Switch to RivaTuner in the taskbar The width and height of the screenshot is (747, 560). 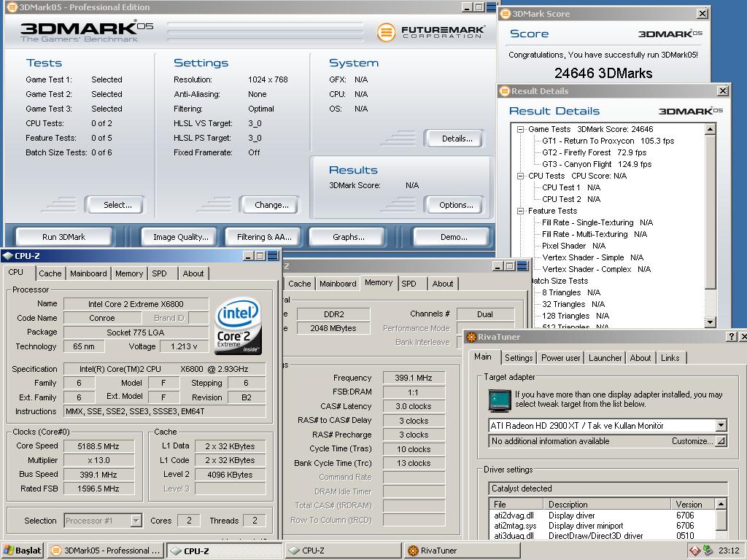(462, 551)
